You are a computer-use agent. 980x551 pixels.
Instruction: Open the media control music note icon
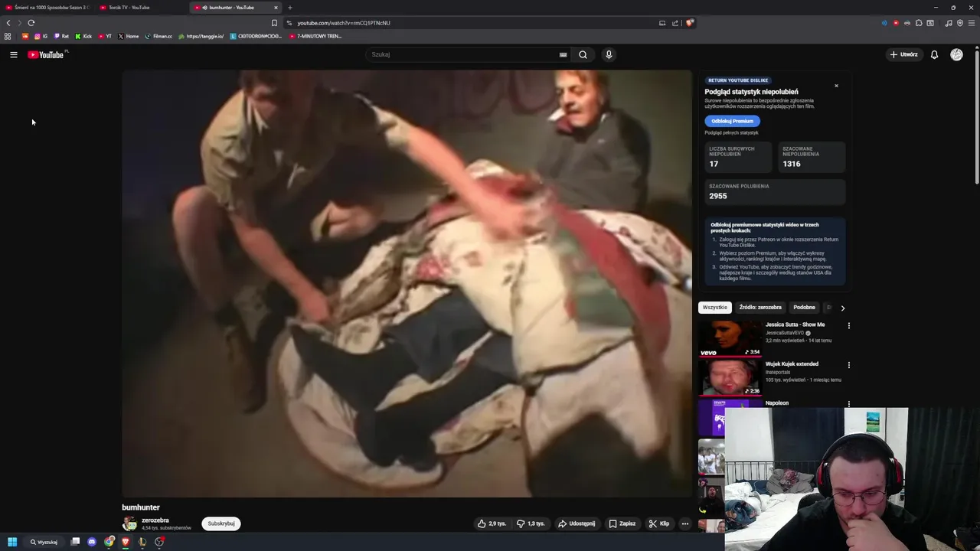pyautogui.click(x=949, y=23)
